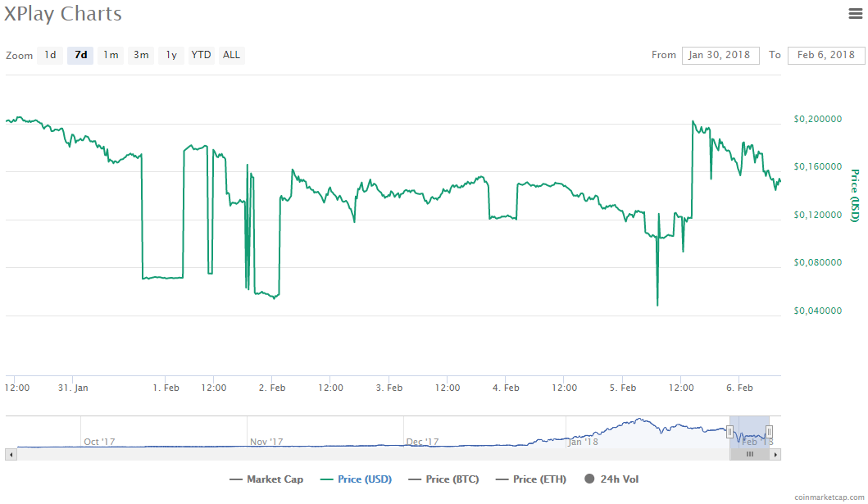Click the 3. Feb x-axis label

coord(389,388)
